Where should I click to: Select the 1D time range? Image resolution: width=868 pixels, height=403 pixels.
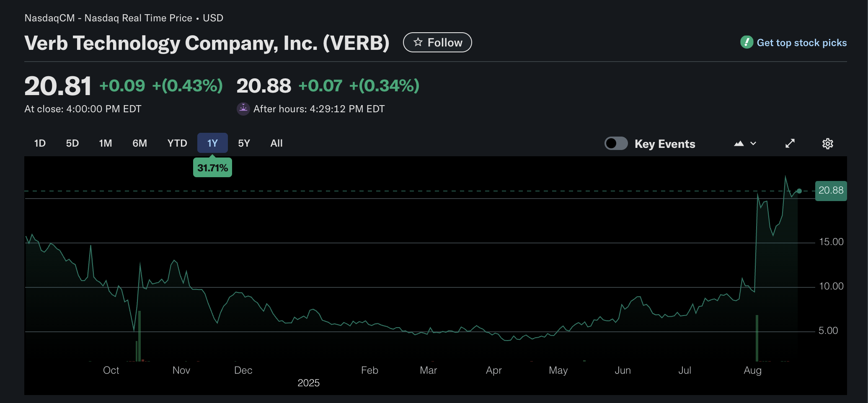pos(40,143)
